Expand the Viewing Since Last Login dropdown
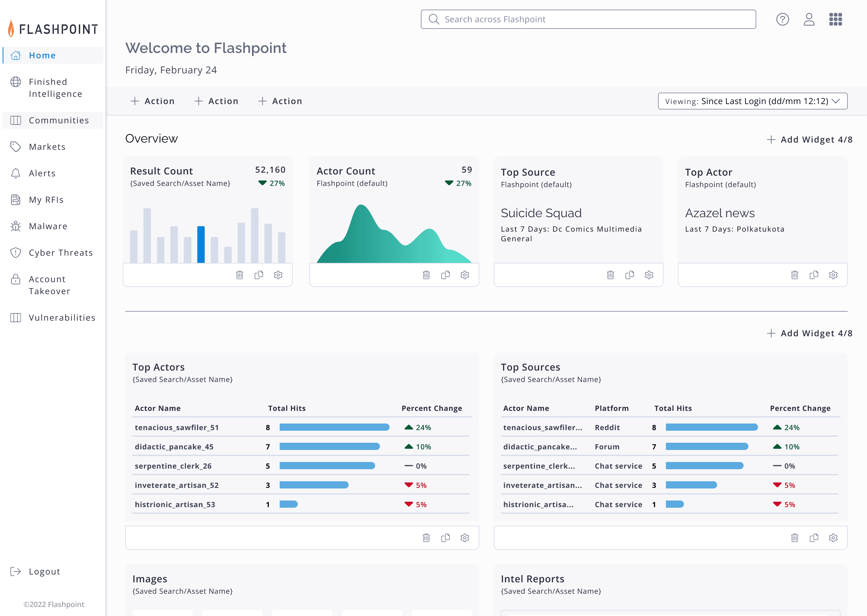867x616 pixels. point(752,101)
